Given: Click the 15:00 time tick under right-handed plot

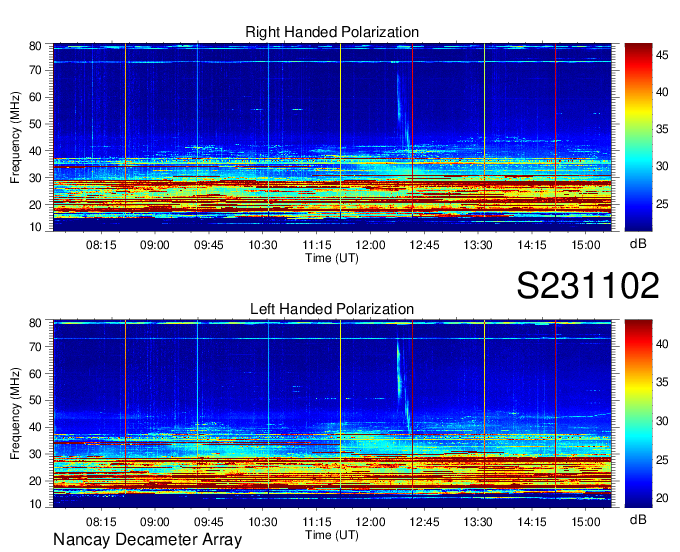Looking at the screenshot, I should (586, 245).
